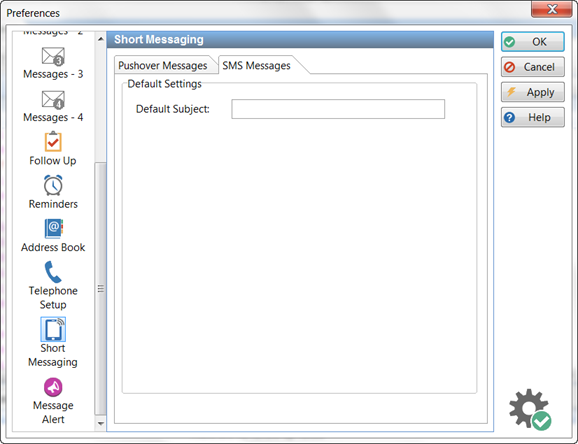Select the Follow Up clipboard icon
Screen dimensions: 578x444
coord(53,142)
